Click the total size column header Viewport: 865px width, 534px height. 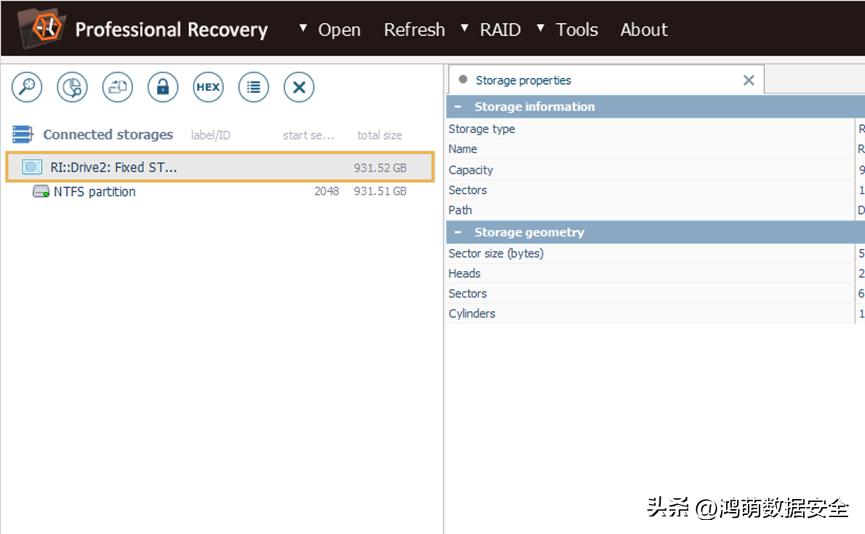pyautogui.click(x=380, y=135)
